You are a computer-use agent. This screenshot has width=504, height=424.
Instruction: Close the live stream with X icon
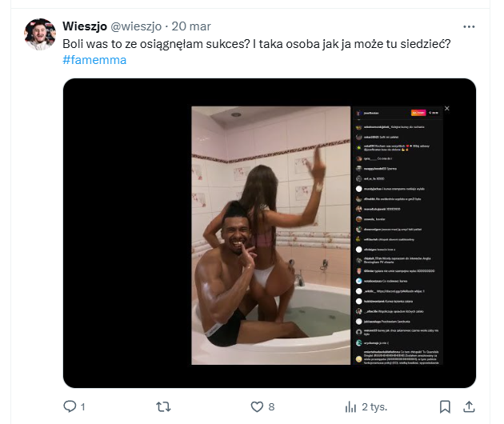[447, 108]
